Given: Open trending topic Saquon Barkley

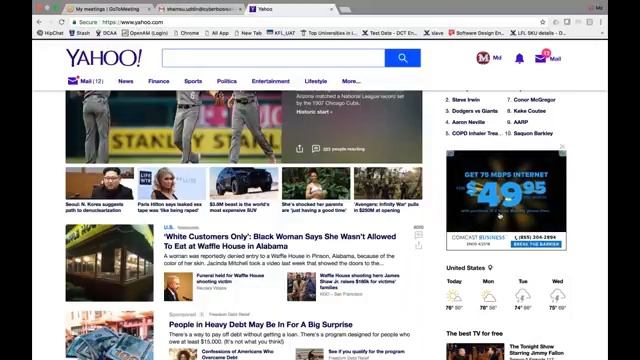Looking at the screenshot, I should pyautogui.click(x=533, y=133).
